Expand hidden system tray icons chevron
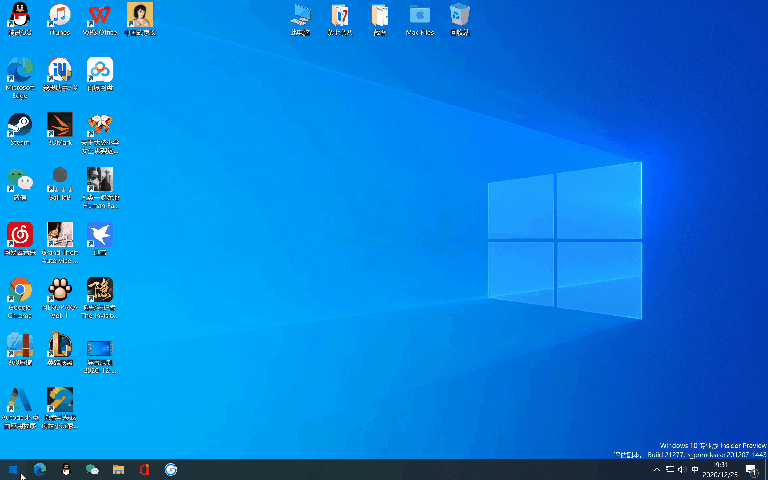The height and width of the screenshot is (480, 768). pos(657,469)
